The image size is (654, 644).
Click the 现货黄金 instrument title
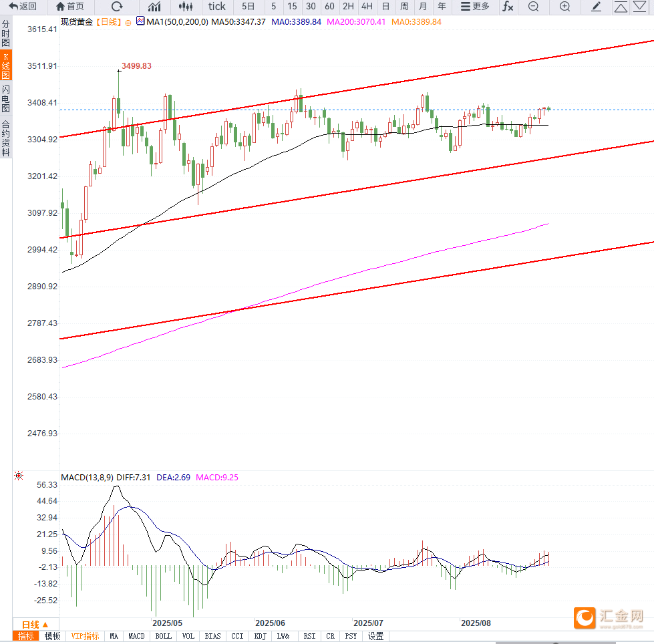77,21
